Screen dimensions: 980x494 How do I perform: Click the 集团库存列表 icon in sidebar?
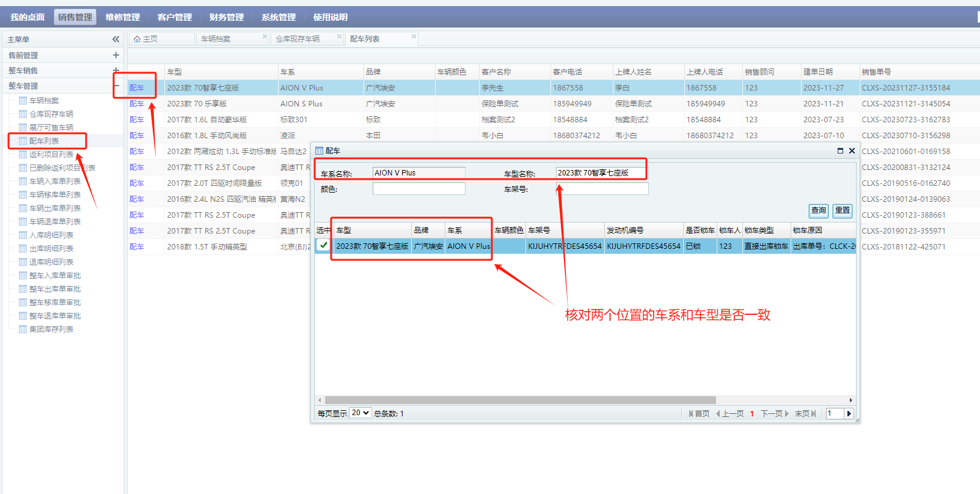click(23, 330)
